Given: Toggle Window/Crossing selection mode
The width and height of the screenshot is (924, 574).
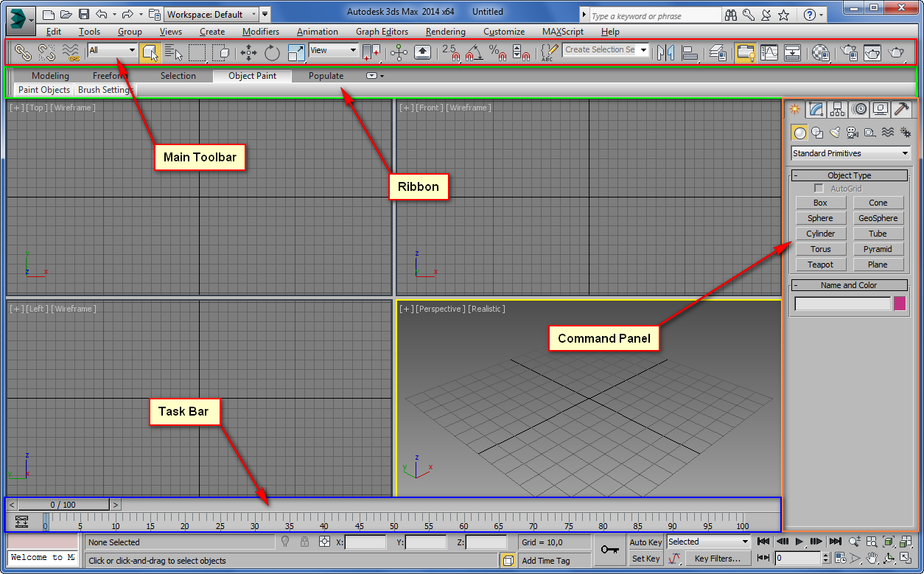Looking at the screenshot, I should 221,52.
